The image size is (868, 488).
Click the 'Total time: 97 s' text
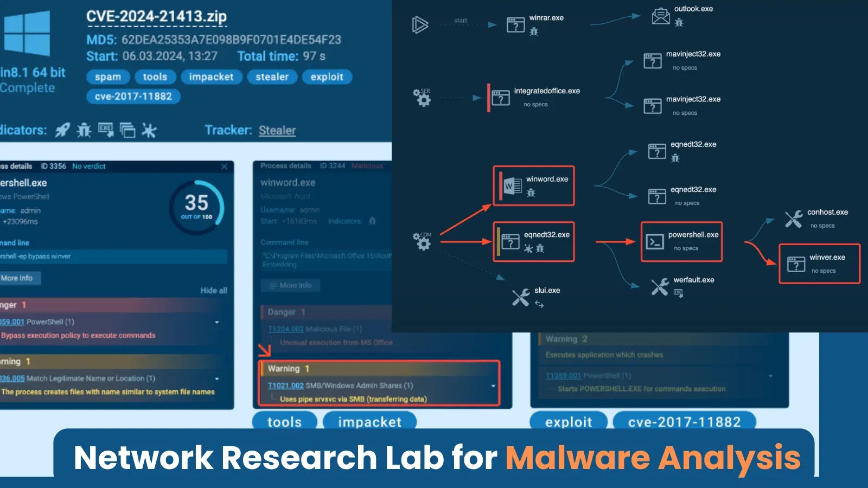(282, 56)
